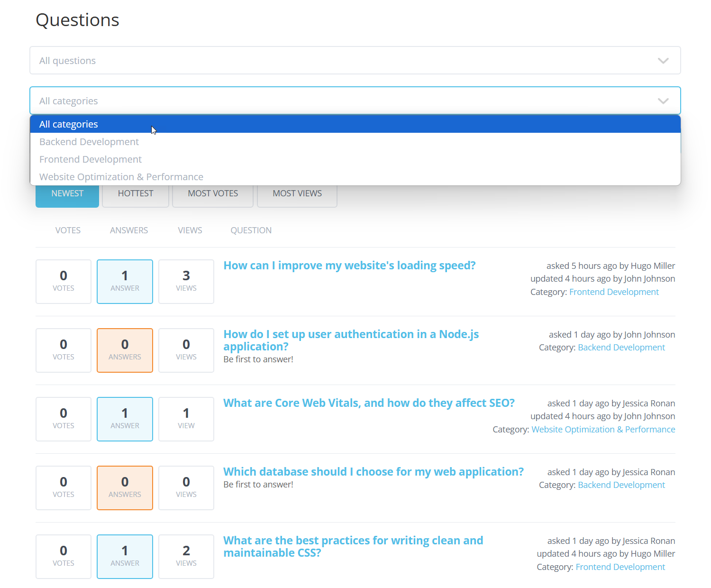This screenshot has width=711, height=588.
Task: Click the chevron of All categories selector
Action: [x=663, y=101]
